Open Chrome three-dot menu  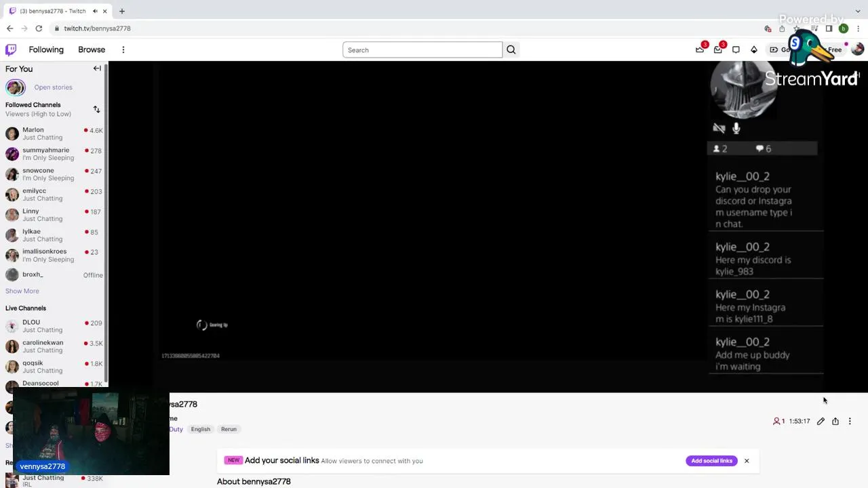point(859,28)
